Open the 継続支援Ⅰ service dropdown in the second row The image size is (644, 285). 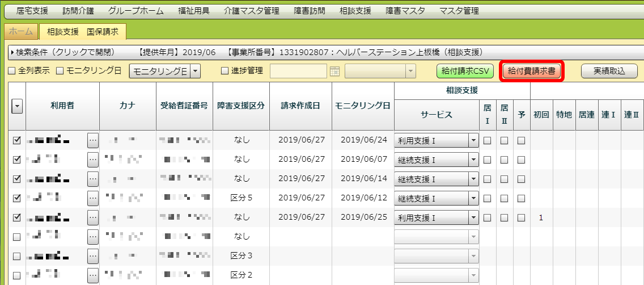click(473, 160)
